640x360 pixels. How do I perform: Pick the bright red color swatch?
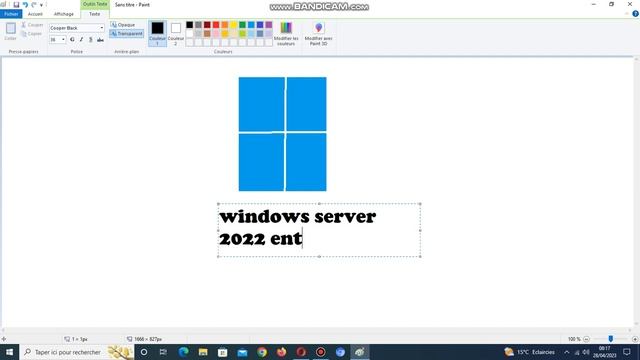click(x=216, y=25)
